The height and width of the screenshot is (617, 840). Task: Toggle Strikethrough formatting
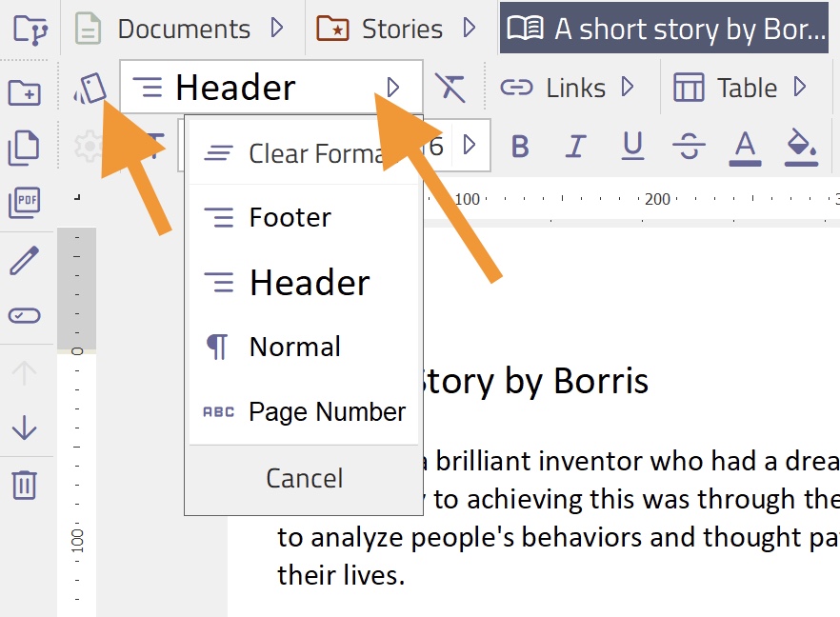(689, 146)
